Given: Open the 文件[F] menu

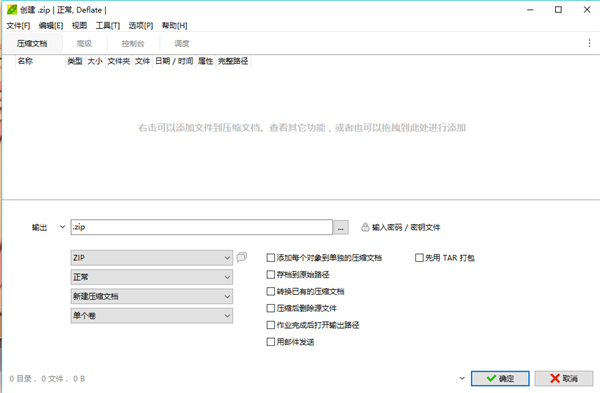Looking at the screenshot, I should click(x=18, y=26).
